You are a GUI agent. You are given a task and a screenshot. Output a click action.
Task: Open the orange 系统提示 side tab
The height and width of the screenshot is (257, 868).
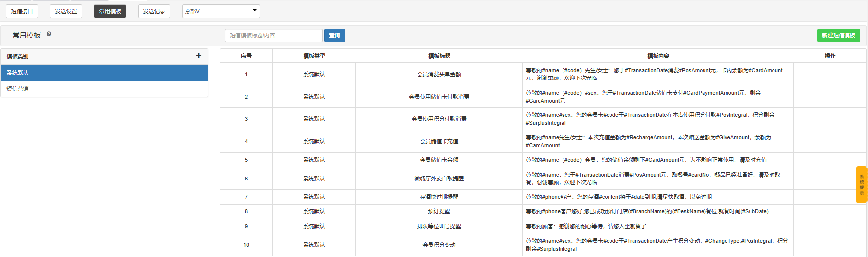861,184
